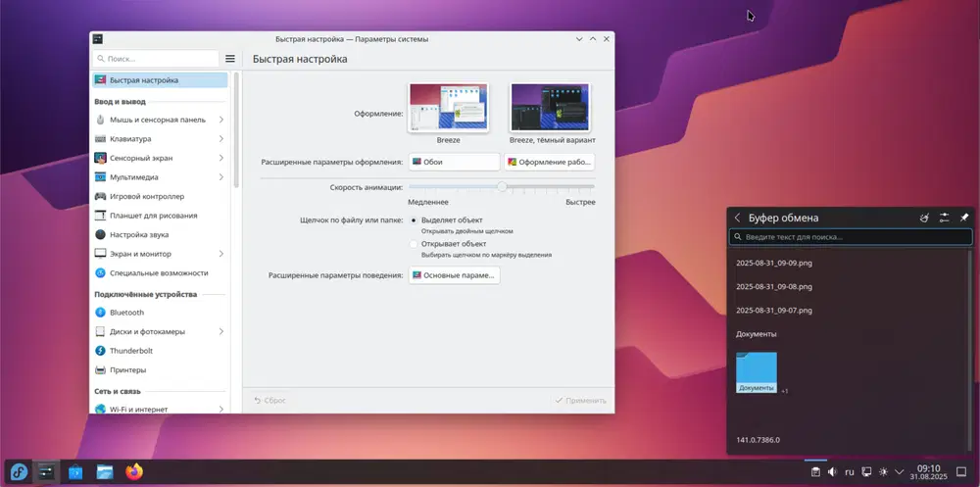This screenshot has height=487, width=980.
Task: Click the clipboard tray icon
Action: pyautogui.click(x=815, y=472)
